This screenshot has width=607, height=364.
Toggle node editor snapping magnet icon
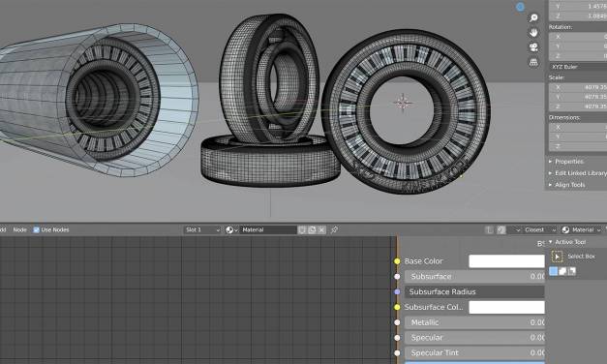(x=501, y=230)
